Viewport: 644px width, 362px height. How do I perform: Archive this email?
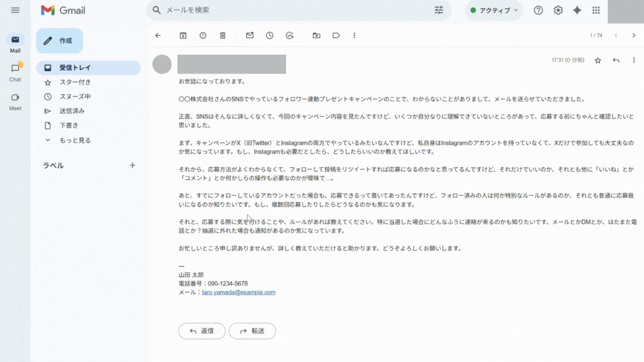pos(183,36)
